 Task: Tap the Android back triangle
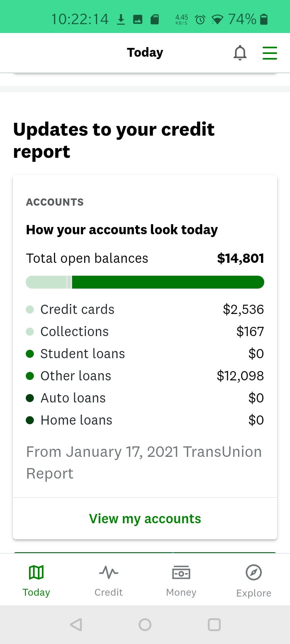click(x=76, y=625)
